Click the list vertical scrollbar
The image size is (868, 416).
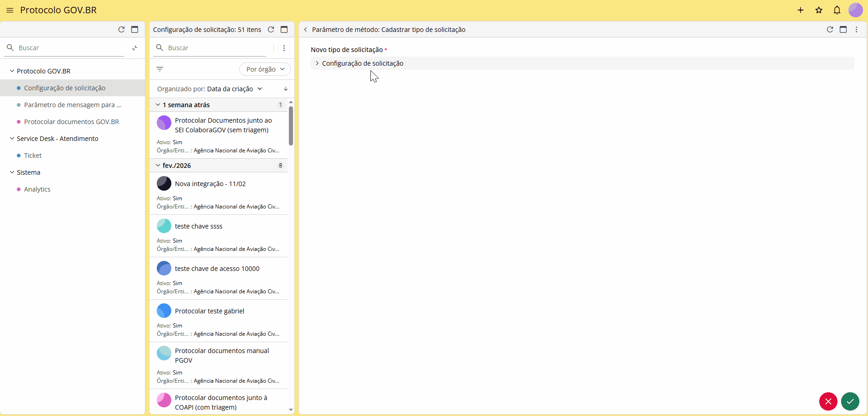[291, 126]
